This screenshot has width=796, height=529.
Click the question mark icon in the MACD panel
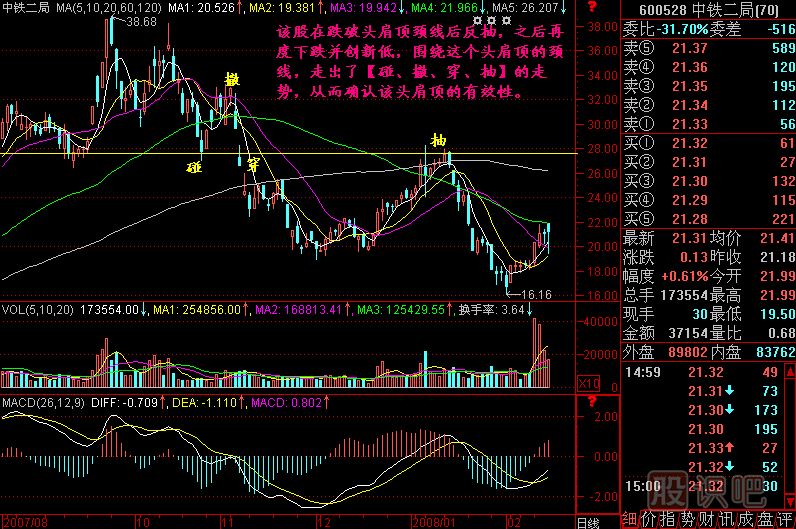592,401
